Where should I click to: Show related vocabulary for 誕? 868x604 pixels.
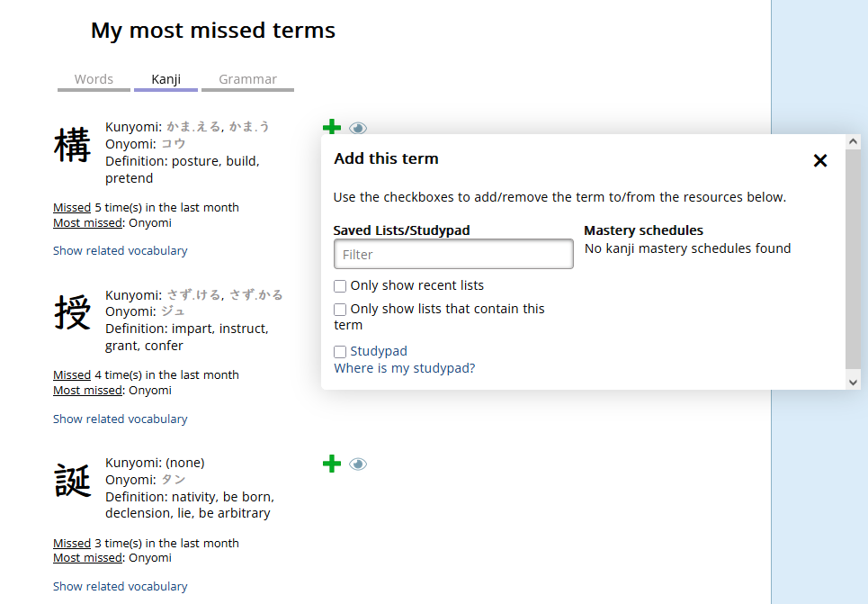[121, 586]
